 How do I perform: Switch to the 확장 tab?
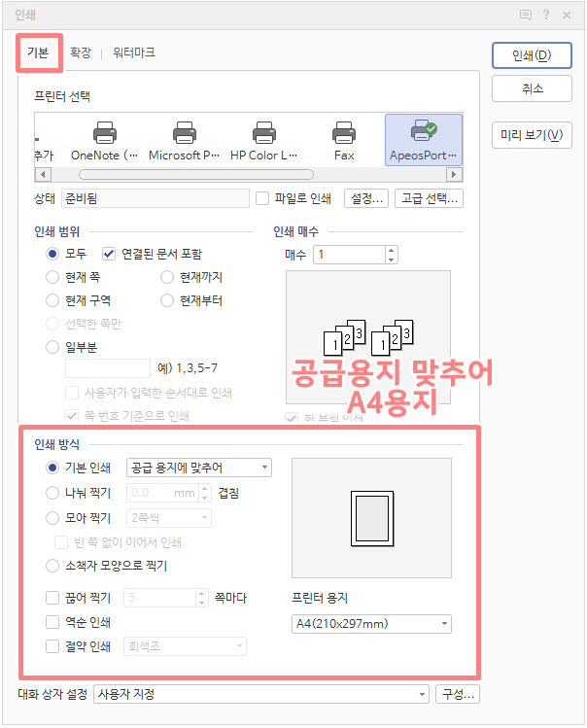[81, 52]
